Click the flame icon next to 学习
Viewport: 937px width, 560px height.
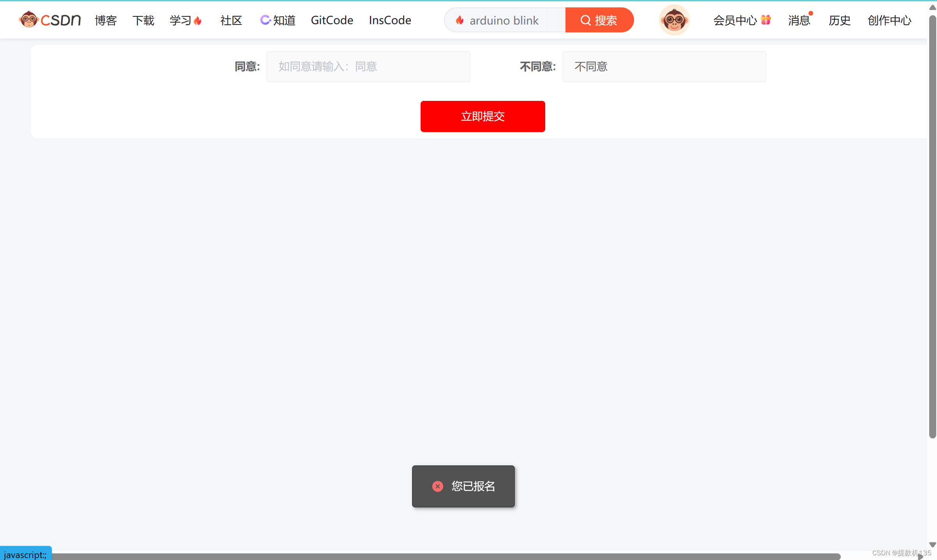click(198, 21)
